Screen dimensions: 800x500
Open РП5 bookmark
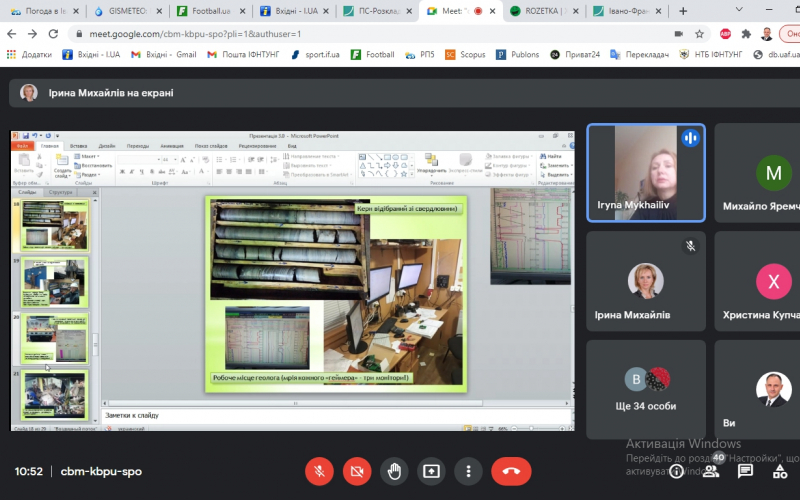419,54
